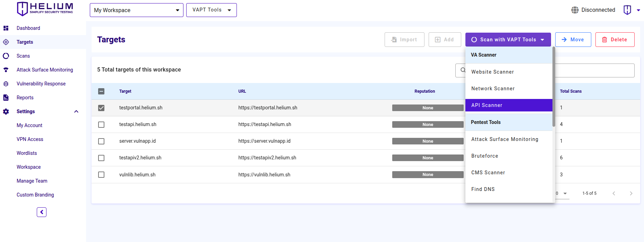Open Dashboard text link in sidebar
Screen dimensions: 644x242
[x=28, y=28]
